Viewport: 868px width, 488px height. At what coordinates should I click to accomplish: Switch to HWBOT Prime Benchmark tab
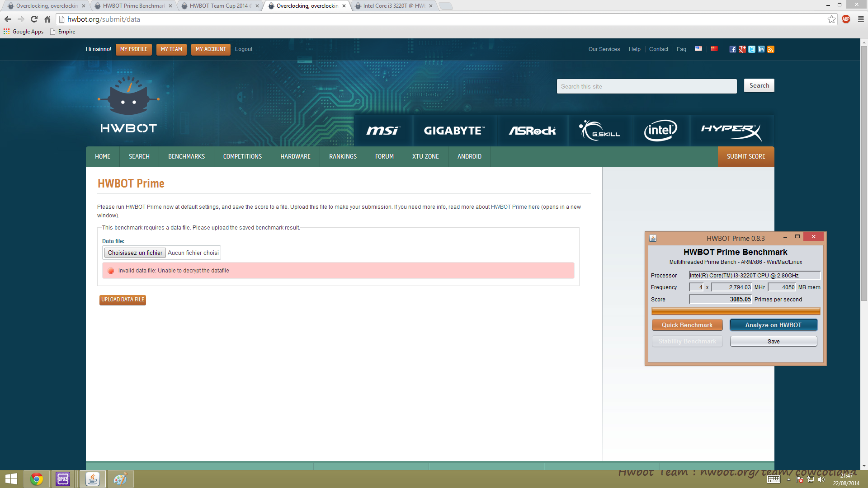point(133,6)
